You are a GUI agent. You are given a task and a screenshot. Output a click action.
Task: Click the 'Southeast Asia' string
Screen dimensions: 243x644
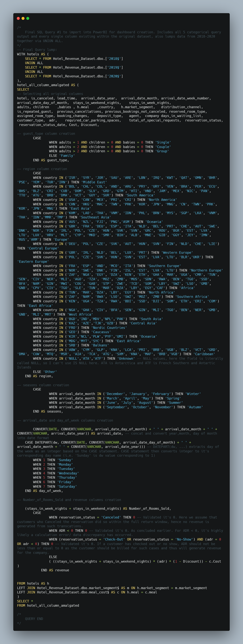pyautogui.click(x=95, y=217)
